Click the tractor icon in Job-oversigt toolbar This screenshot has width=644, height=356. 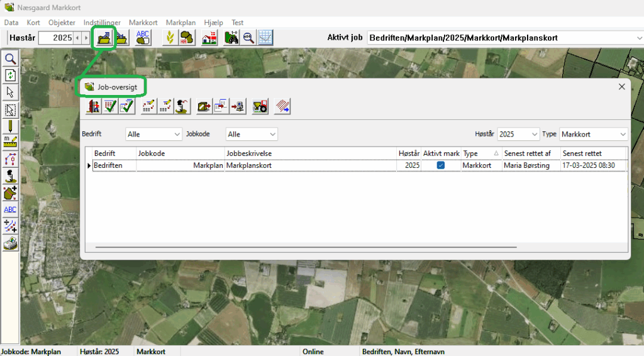tap(260, 107)
